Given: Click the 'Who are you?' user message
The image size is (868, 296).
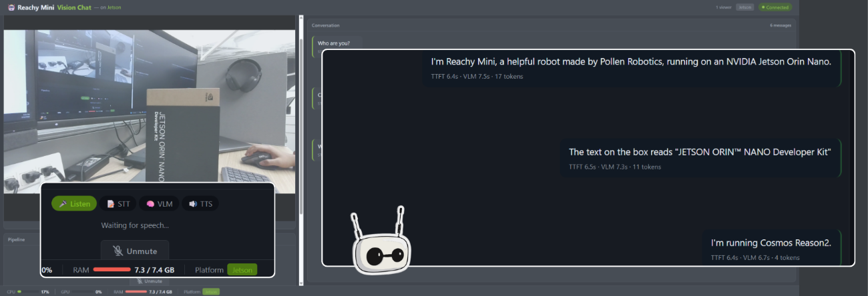Looking at the screenshot, I should tap(333, 43).
